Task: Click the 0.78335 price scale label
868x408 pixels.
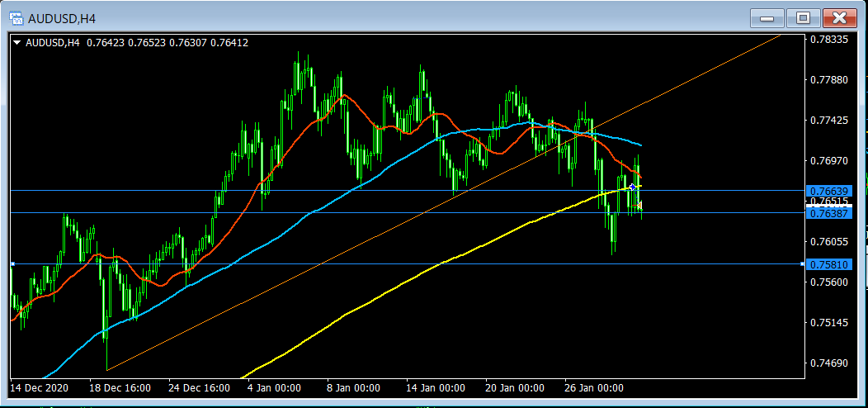Action: tap(828, 40)
